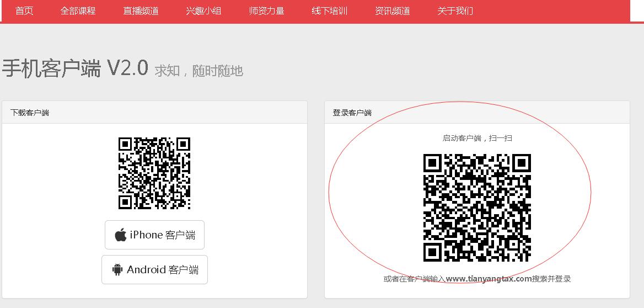Go to 全部课程 in navigation bar
This screenshot has height=308, width=644.
pos(78,11)
